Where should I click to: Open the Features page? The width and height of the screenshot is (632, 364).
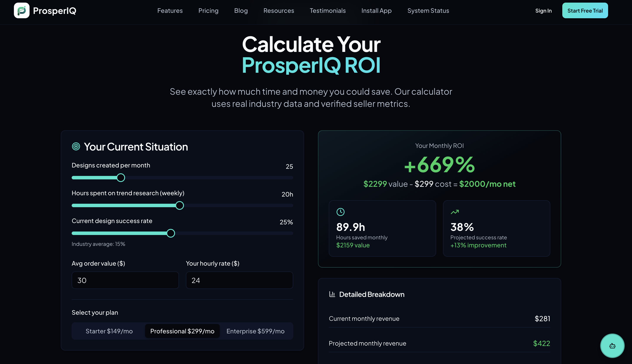pos(170,10)
